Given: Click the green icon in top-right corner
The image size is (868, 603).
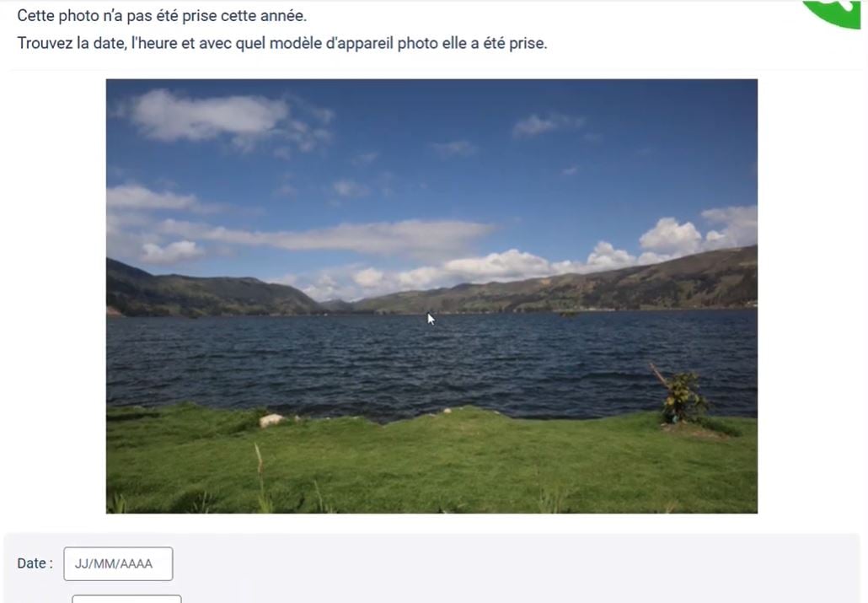Looking at the screenshot, I should 833,13.
